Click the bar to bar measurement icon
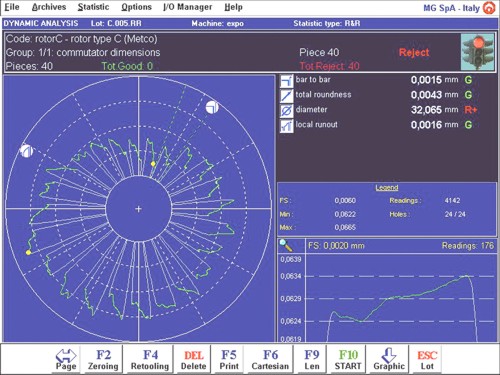The image size is (500, 375). click(286, 81)
